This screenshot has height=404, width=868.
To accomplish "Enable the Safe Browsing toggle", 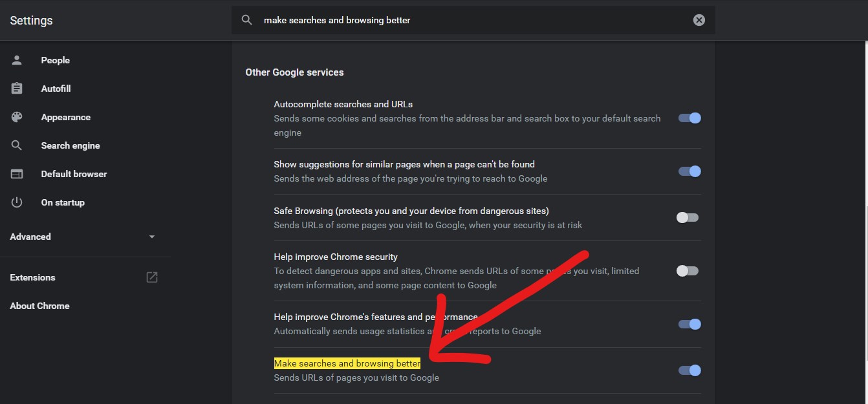I will [x=688, y=218].
